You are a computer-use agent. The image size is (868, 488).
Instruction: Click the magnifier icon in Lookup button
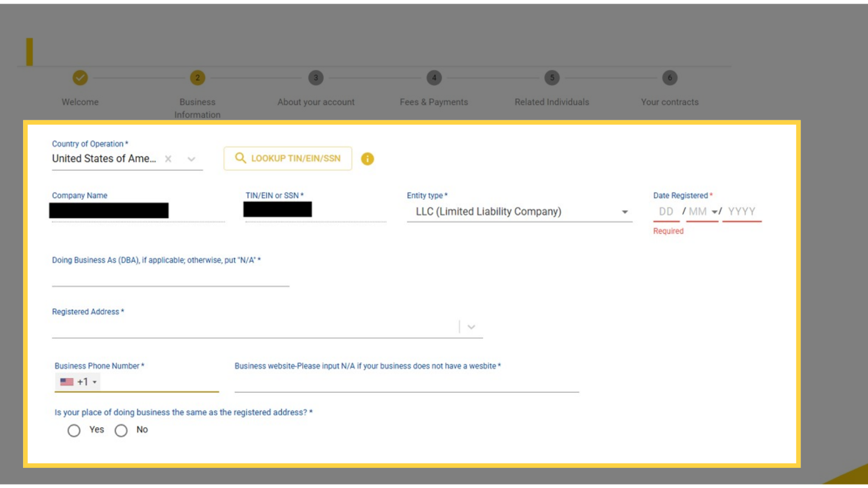tap(240, 158)
